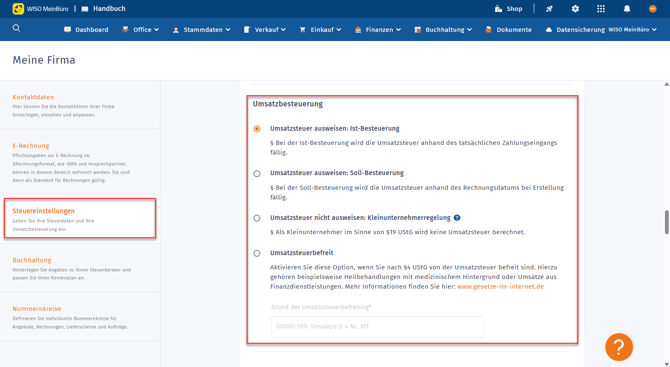The width and height of the screenshot is (670, 367).
Task: Click the Einkauf cart icon
Action: click(303, 29)
